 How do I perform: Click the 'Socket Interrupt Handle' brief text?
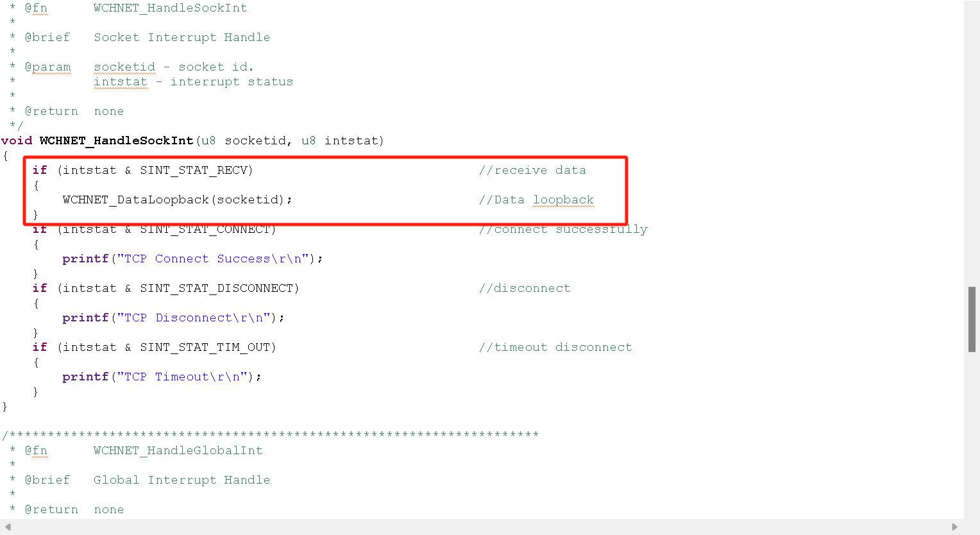tap(182, 37)
